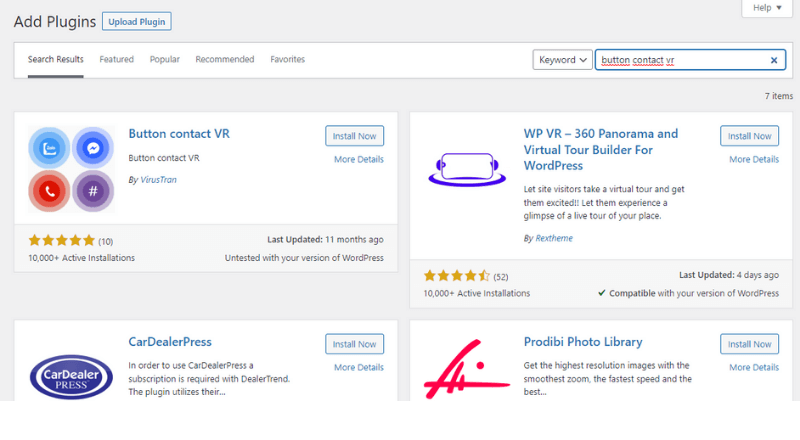Expand the Help panel
The image size is (800, 440).
(x=767, y=8)
